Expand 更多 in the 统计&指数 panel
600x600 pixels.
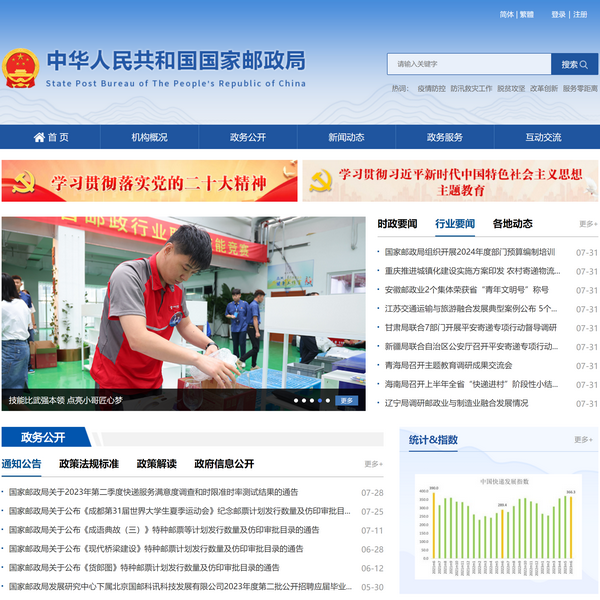583,440
